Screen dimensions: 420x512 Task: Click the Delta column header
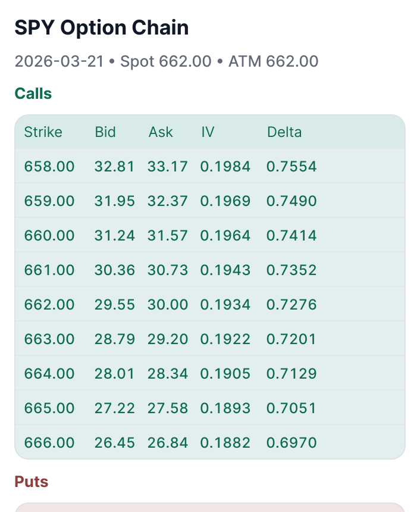(x=284, y=132)
